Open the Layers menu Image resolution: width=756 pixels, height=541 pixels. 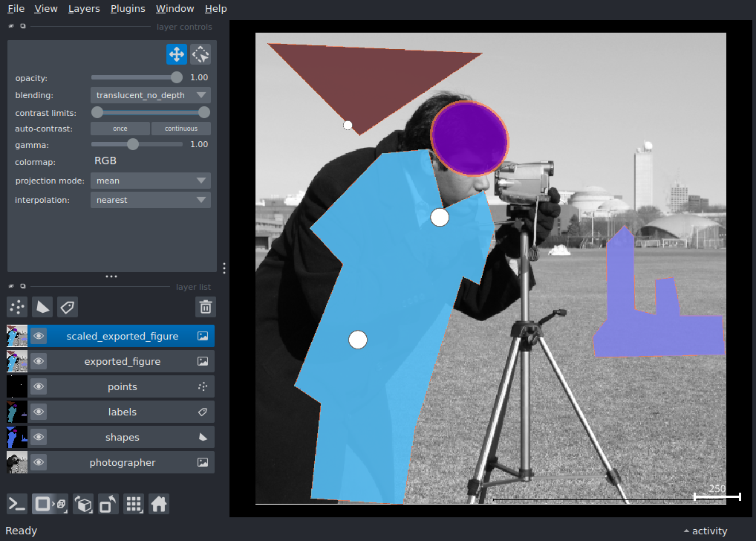click(x=84, y=9)
